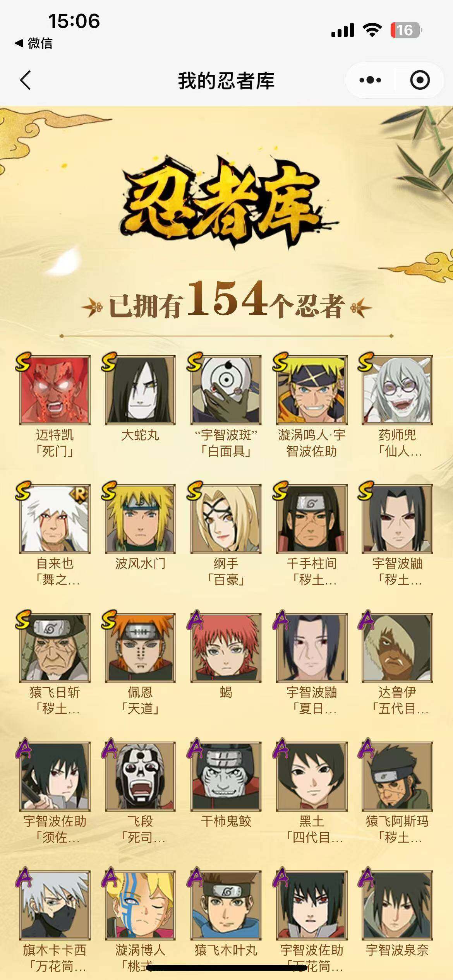453x980 pixels.
Task: Tap 佩恩「天道」ninja portrait
Action: click(x=140, y=648)
